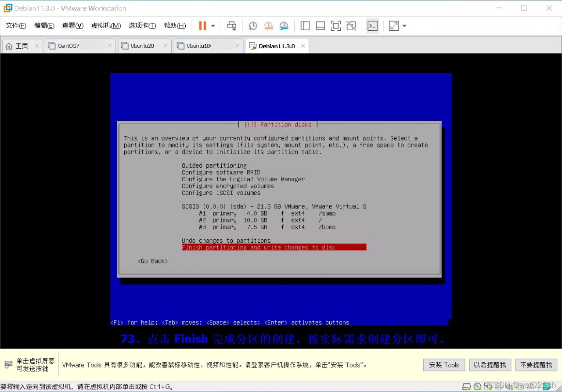This screenshot has height=392, width=562.
Task: Select Configure the Logical Volume Manager
Action: tap(243, 179)
